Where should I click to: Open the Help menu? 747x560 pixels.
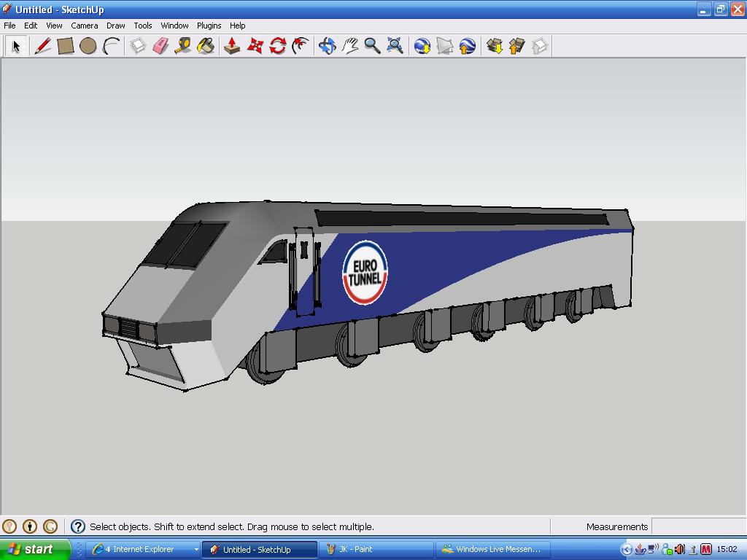237,26
